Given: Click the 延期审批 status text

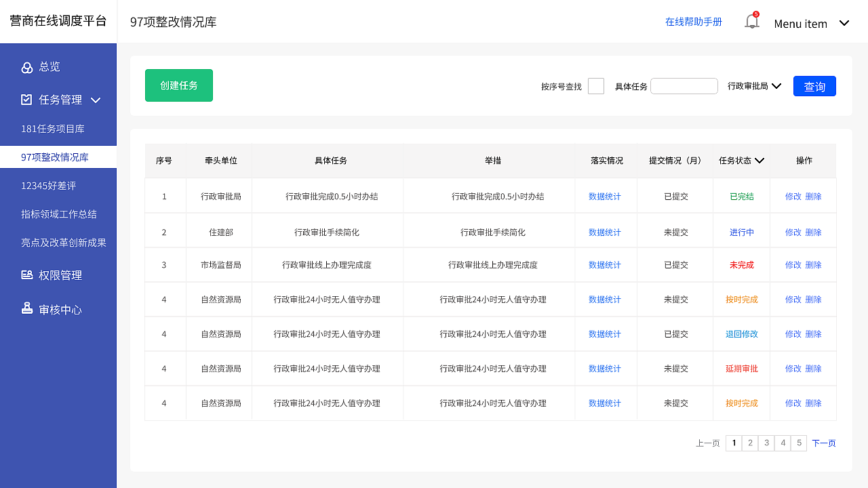Looking at the screenshot, I should [742, 369].
